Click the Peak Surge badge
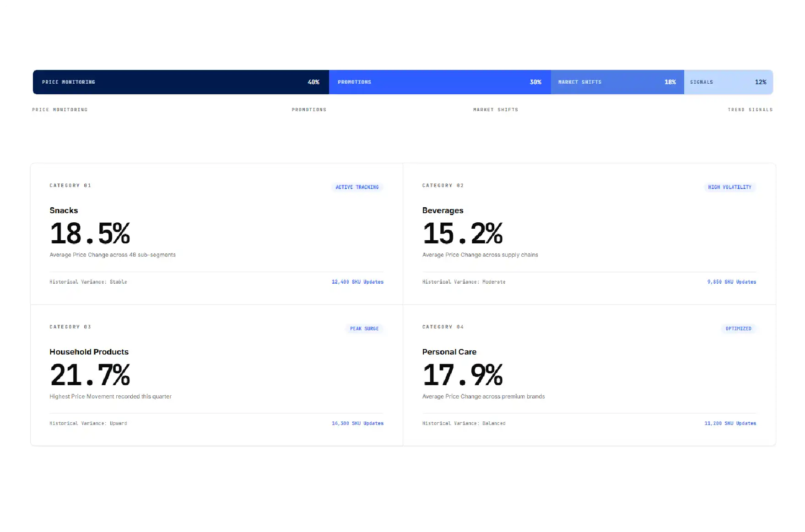This screenshot has height=532, width=805. pyautogui.click(x=364, y=328)
